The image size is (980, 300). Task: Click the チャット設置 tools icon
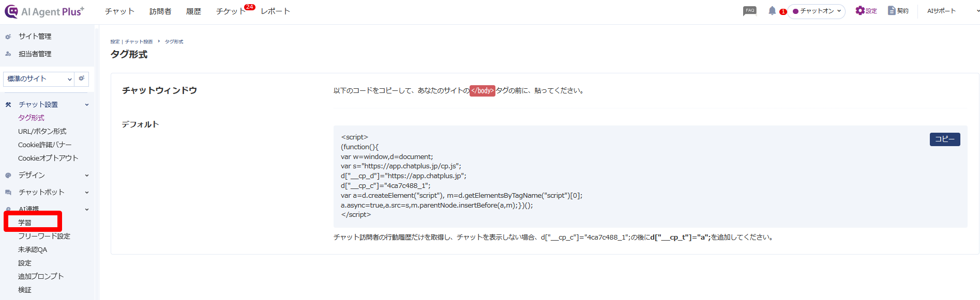click(x=8, y=104)
